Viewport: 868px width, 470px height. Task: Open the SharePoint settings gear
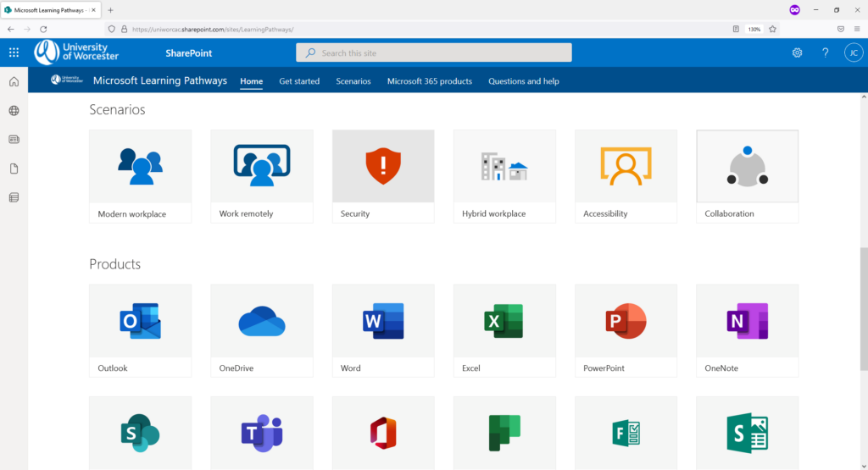tap(797, 53)
